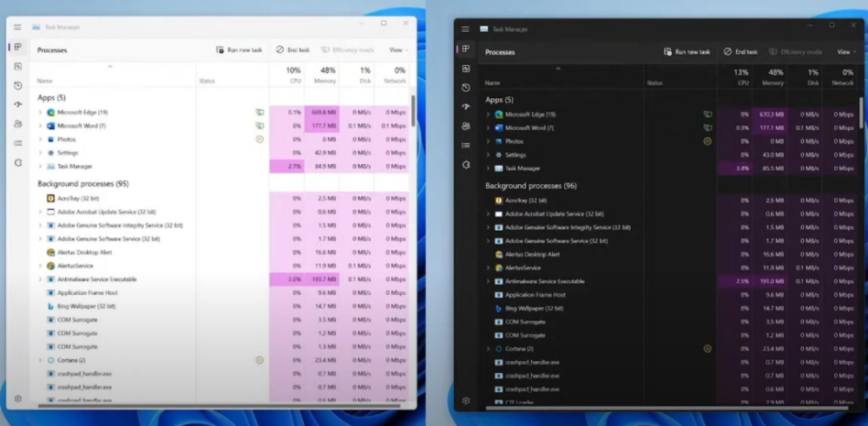Open Users page in light Task Manager
868x426 pixels.
point(17,124)
